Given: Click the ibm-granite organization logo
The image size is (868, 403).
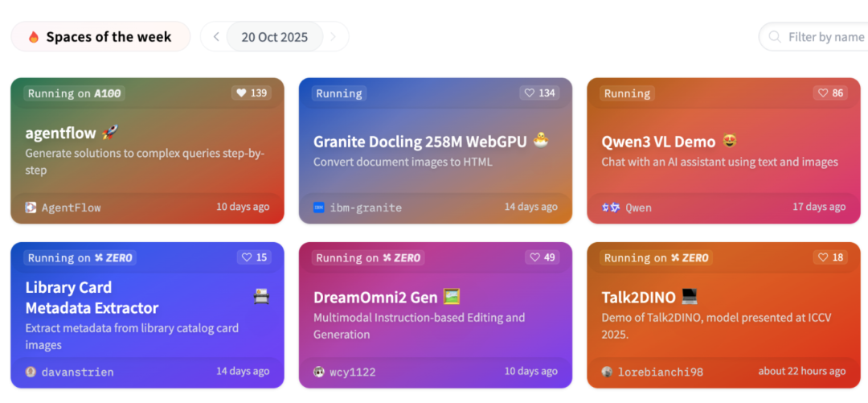Looking at the screenshot, I should click(x=319, y=208).
